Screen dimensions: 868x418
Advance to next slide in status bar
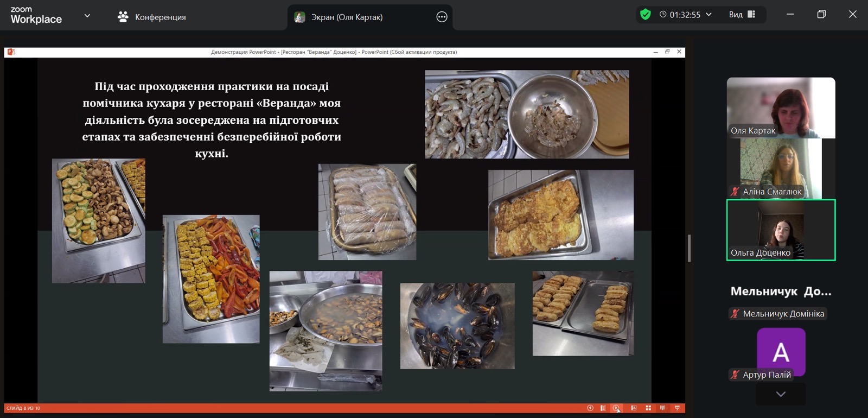coord(616,408)
